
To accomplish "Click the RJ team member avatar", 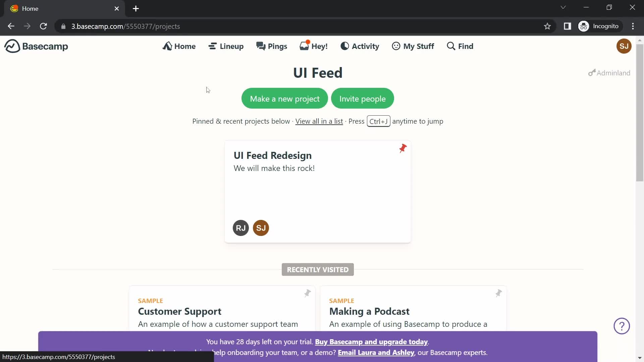I will coord(240,228).
